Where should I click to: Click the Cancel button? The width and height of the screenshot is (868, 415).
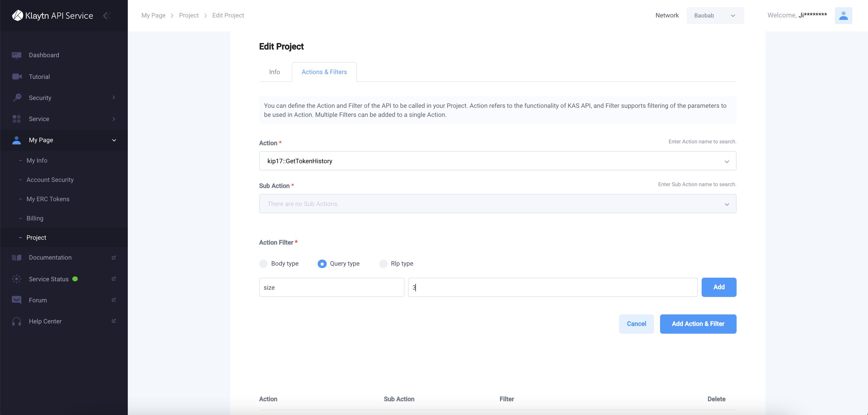tap(636, 324)
